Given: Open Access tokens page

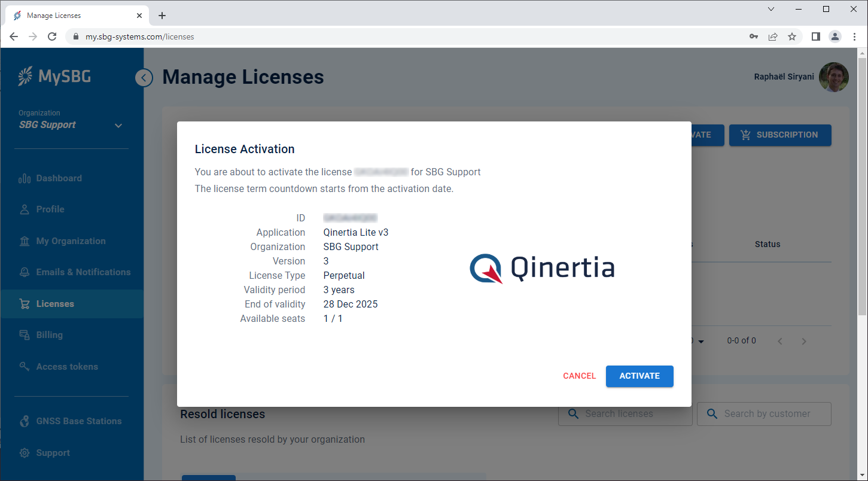Looking at the screenshot, I should point(67,367).
